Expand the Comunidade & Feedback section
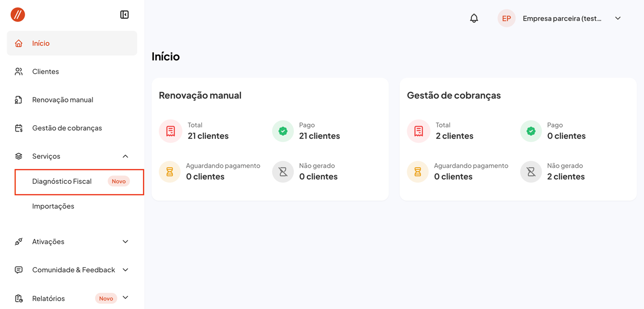 [x=125, y=270]
